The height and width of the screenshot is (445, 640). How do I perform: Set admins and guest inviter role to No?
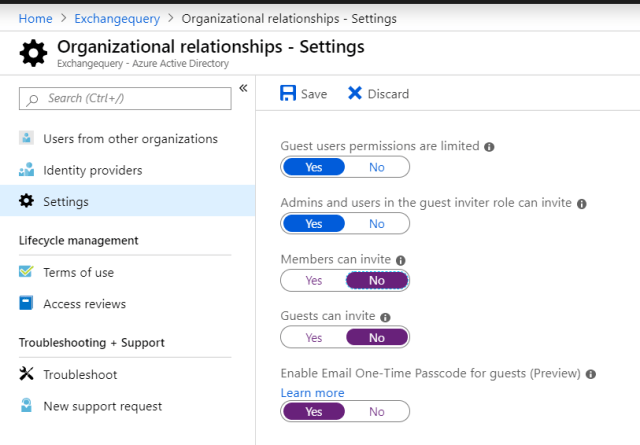(377, 224)
